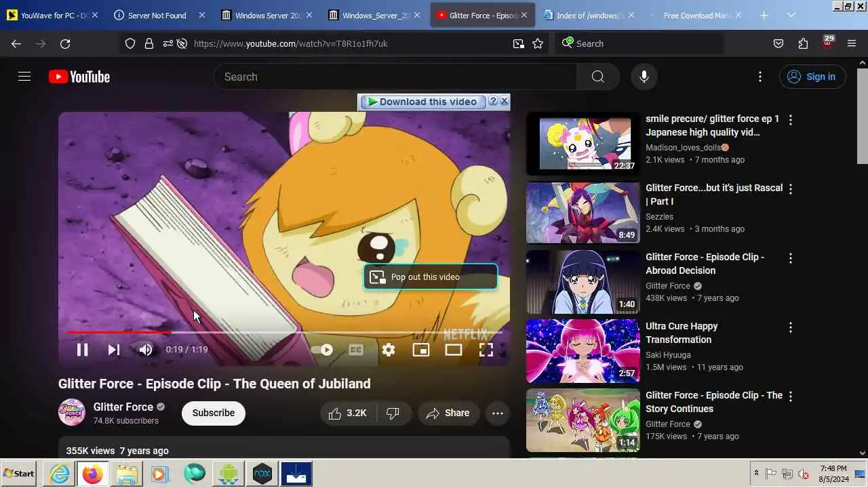Search with your voice microphone
Screen dimensions: 868x488
point(644,77)
